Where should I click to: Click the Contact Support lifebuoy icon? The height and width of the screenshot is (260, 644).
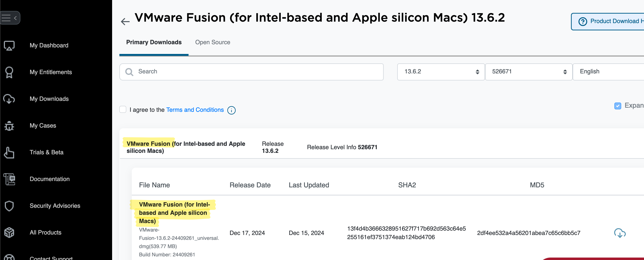pyautogui.click(x=9, y=257)
